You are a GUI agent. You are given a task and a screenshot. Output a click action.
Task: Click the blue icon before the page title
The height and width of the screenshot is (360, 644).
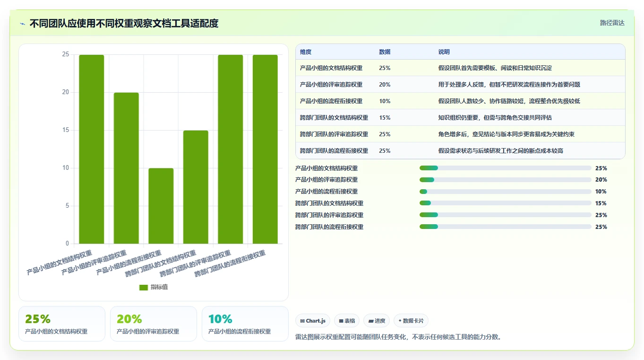[23, 24]
